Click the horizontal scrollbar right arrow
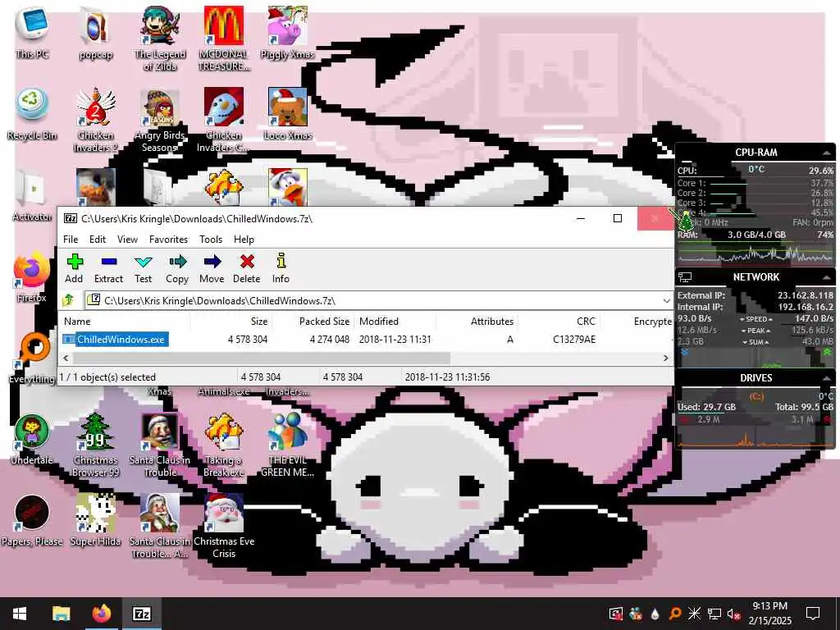This screenshot has width=840, height=630. click(x=666, y=358)
